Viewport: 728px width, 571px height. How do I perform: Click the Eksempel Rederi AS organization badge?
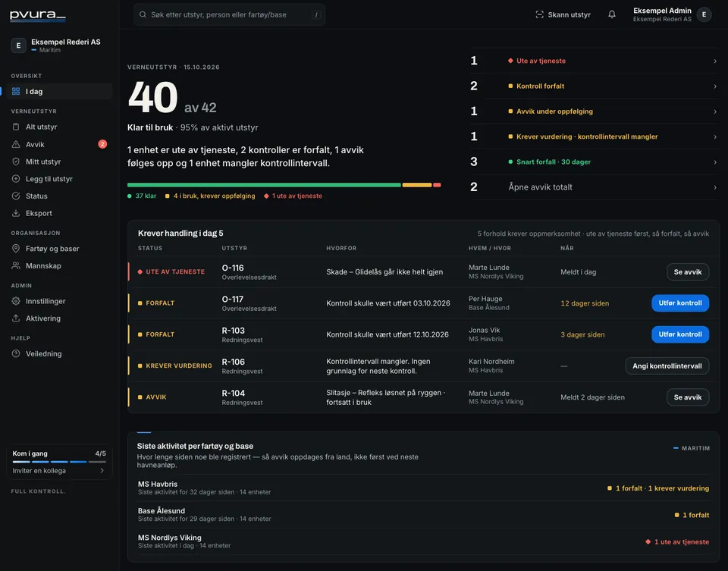point(18,45)
